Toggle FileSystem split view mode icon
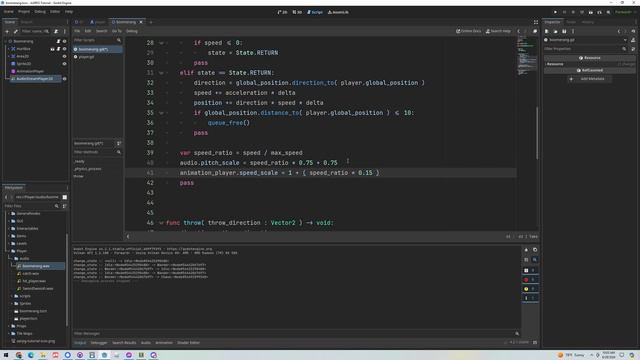Viewport: 640px width, 360px height. point(64,197)
